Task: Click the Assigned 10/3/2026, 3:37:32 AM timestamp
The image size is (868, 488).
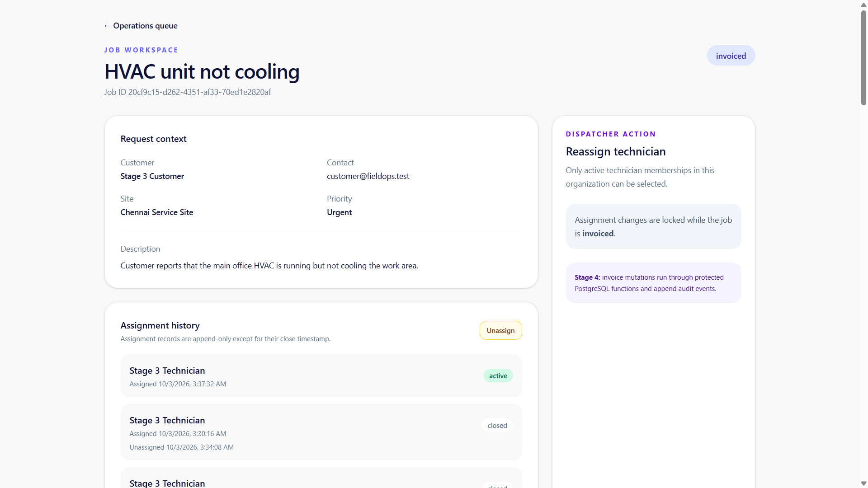Action: click(178, 384)
